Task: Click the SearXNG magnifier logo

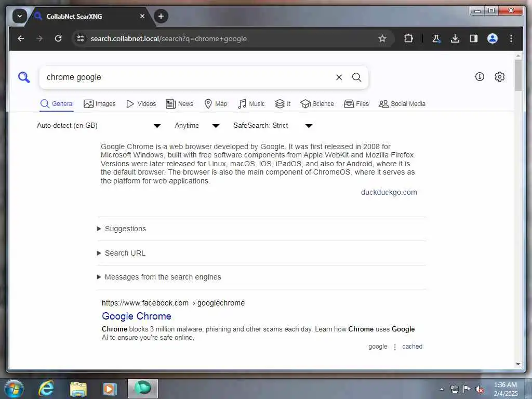Action: pyautogui.click(x=24, y=77)
